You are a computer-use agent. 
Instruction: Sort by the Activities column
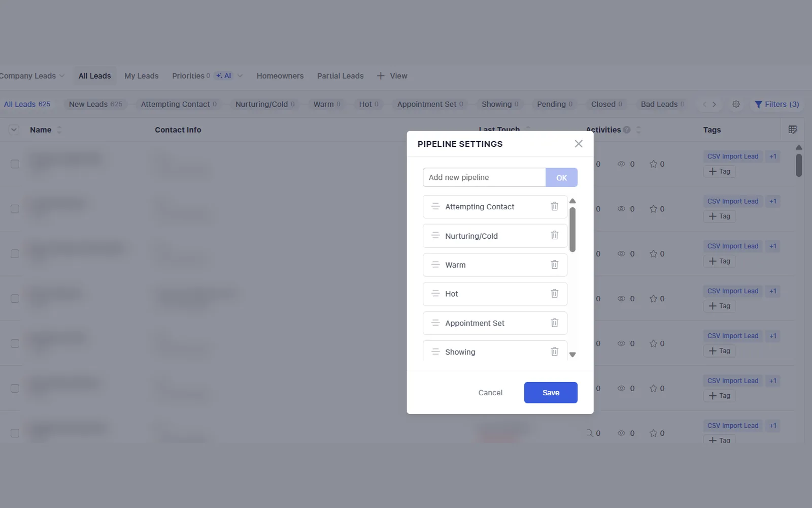pos(638,130)
